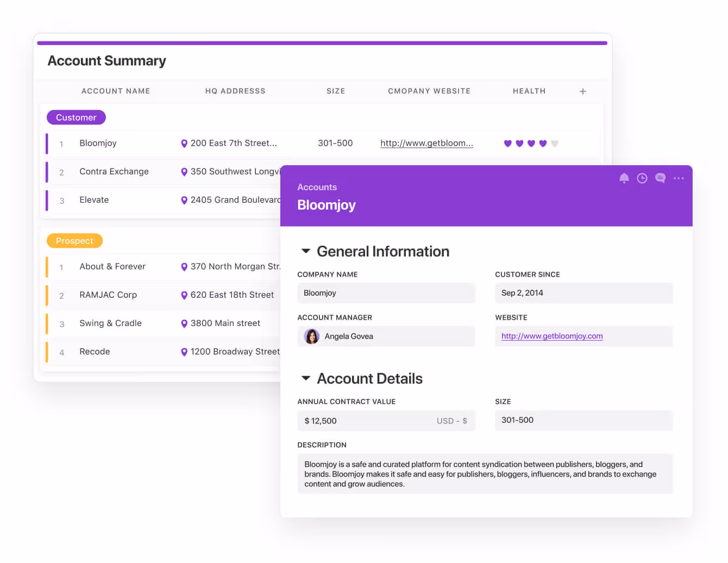Click Angela Govea's avatar photo
The height and width of the screenshot is (563, 728).
coord(312,336)
